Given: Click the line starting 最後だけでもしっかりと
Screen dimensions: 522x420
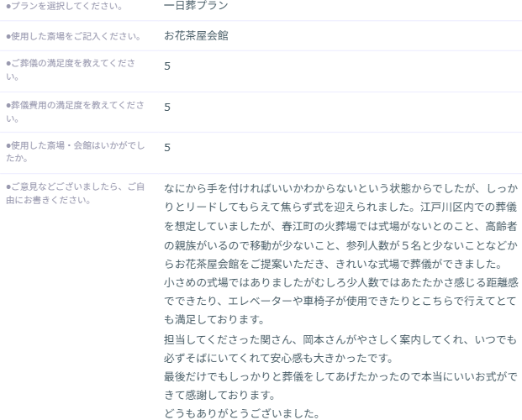Looking at the screenshot, I should pos(341,377).
